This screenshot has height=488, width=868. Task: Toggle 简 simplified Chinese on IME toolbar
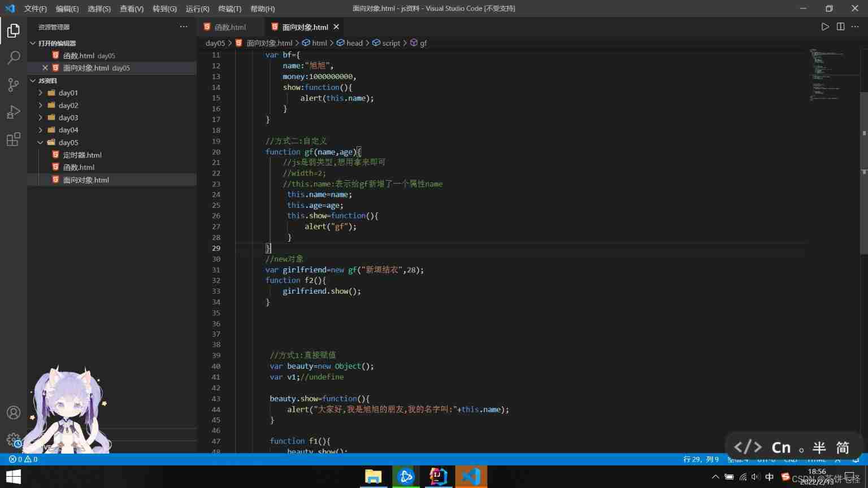tap(843, 448)
